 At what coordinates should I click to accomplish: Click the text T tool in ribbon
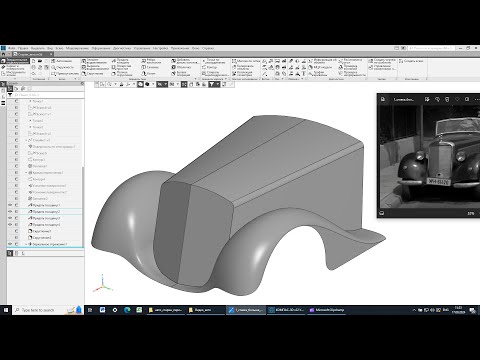304,74
